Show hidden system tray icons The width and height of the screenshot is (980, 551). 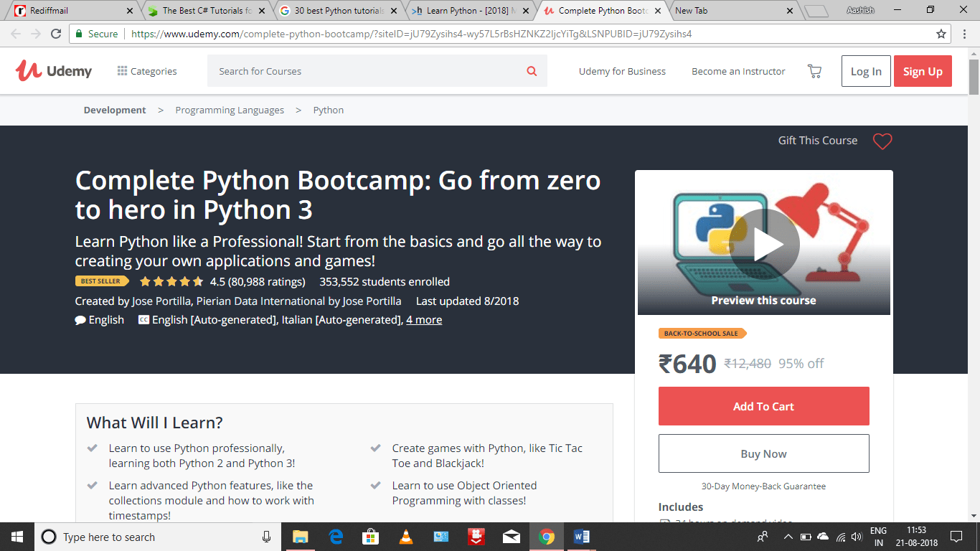788,537
